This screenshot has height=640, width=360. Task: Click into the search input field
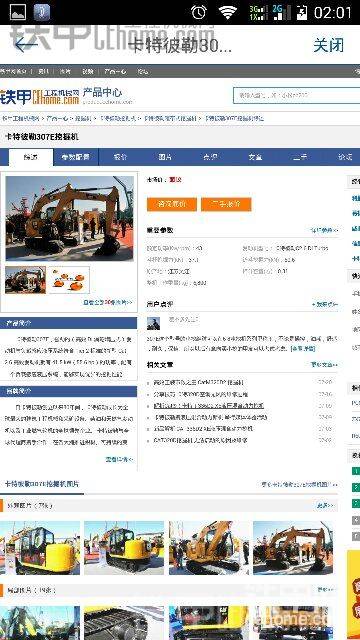pos(296,95)
